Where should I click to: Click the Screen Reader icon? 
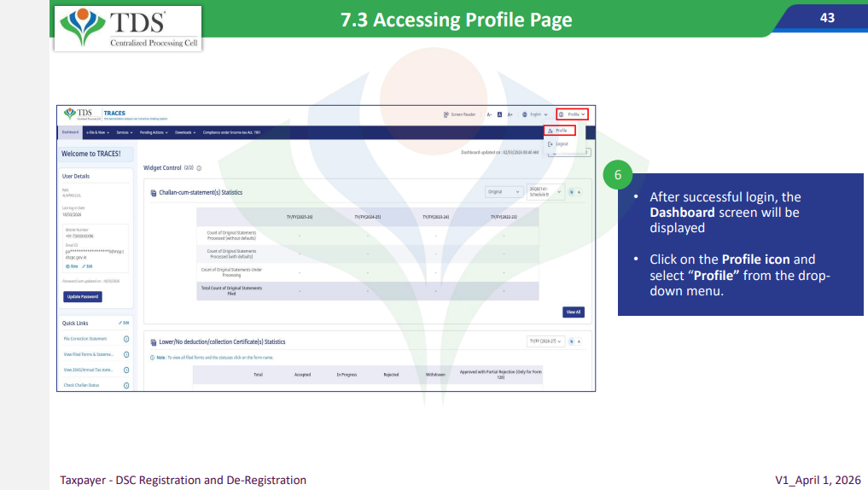click(x=446, y=114)
